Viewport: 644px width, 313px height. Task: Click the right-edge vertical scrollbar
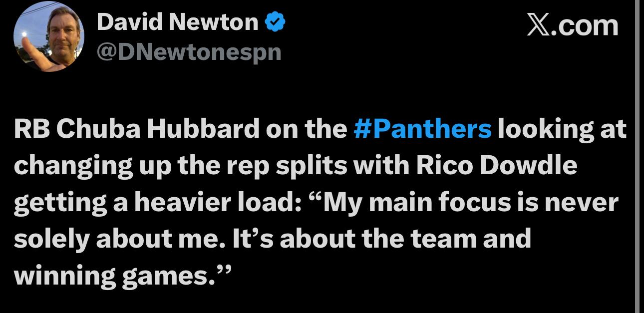(x=639, y=156)
